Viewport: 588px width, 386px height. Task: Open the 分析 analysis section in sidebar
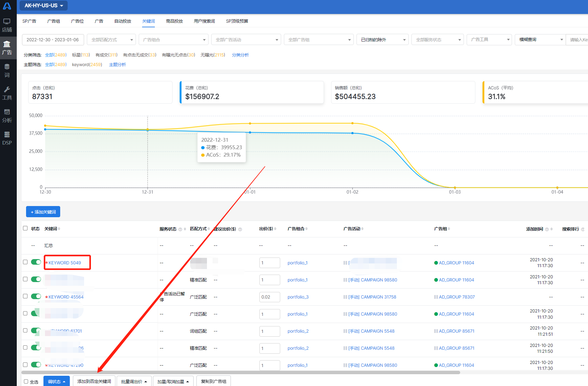pos(7,116)
